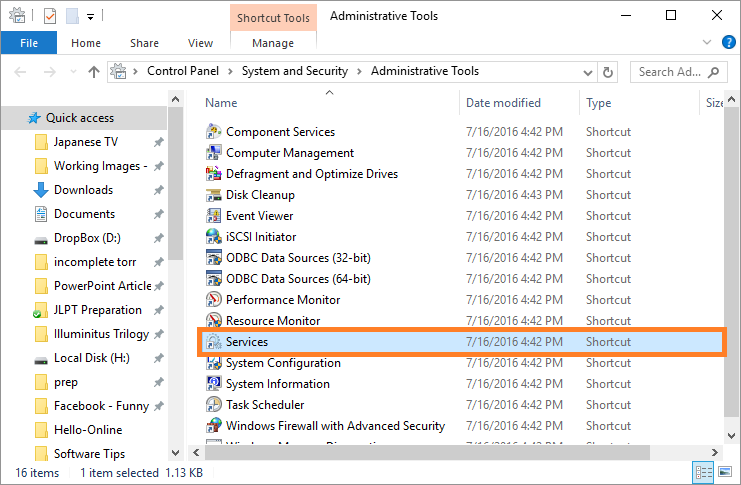Click the System Information icon
Screen dimensions: 741x485
pyautogui.click(x=214, y=383)
